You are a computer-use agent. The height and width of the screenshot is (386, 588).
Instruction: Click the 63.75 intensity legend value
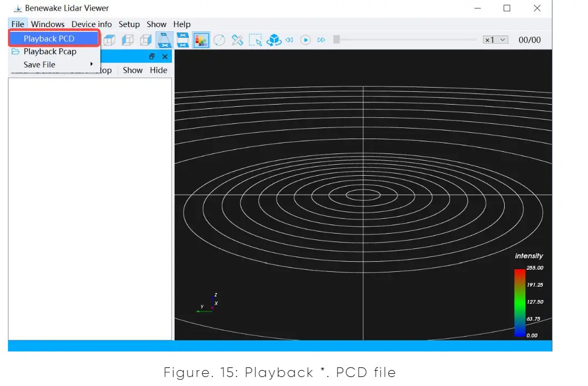tap(533, 319)
